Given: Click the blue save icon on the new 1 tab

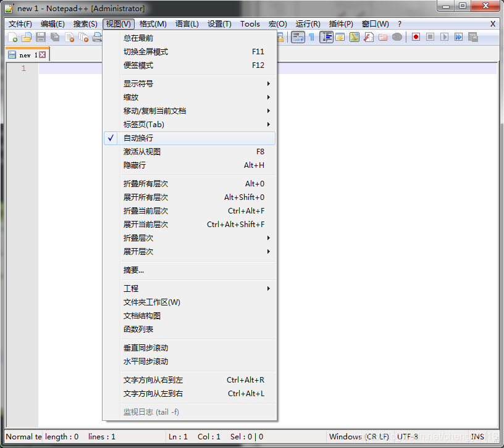Looking at the screenshot, I should click(12, 54).
